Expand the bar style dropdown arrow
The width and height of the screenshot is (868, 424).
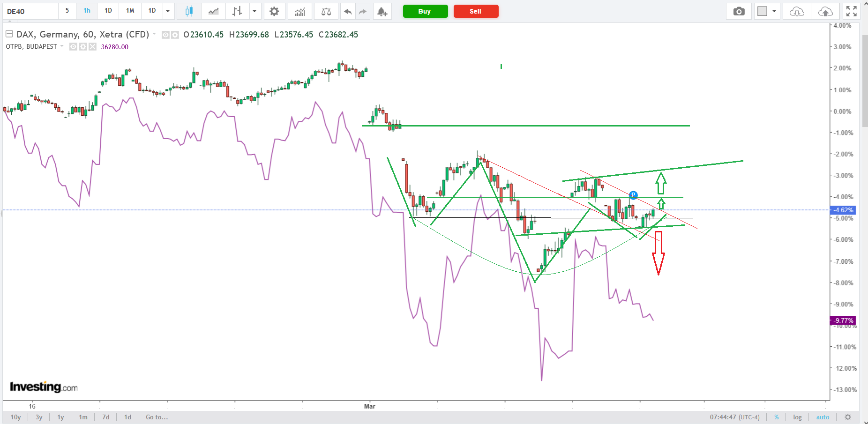254,11
